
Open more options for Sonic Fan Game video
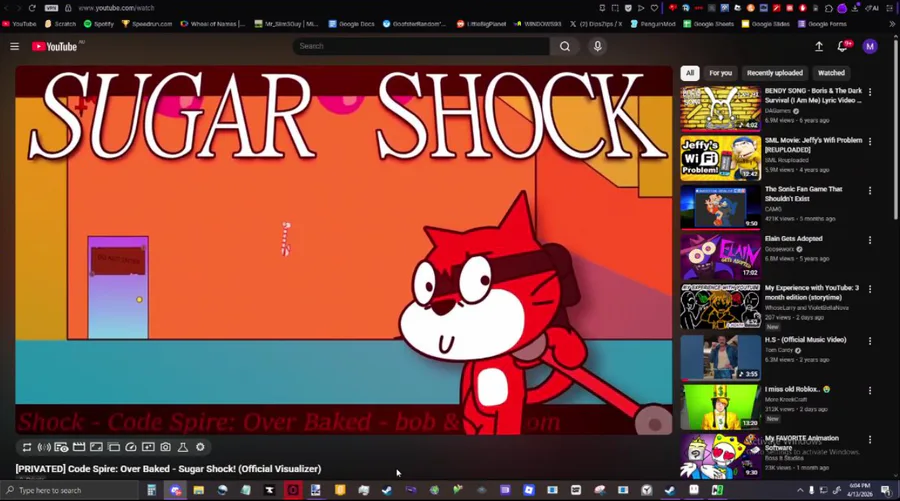pos(870,191)
